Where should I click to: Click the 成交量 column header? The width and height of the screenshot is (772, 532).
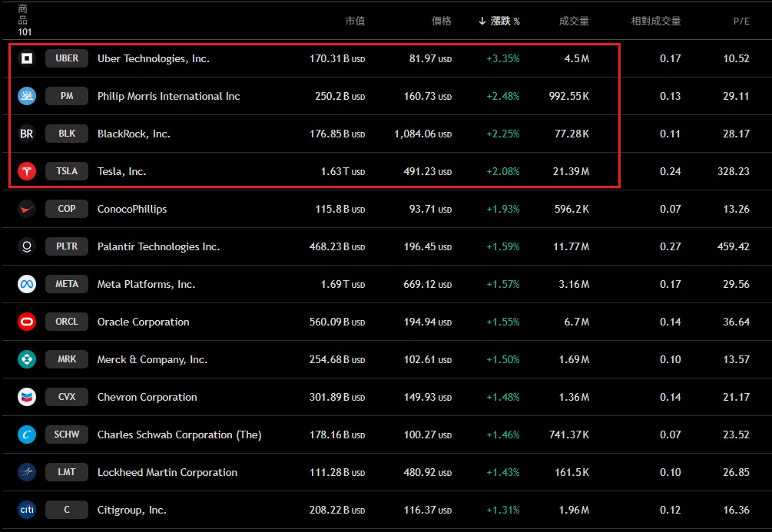pos(574,21)
